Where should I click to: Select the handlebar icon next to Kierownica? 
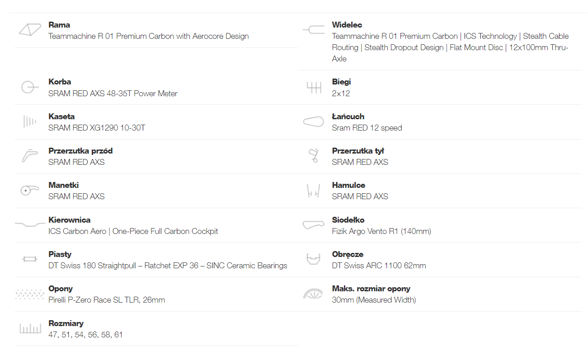[30, 224]
